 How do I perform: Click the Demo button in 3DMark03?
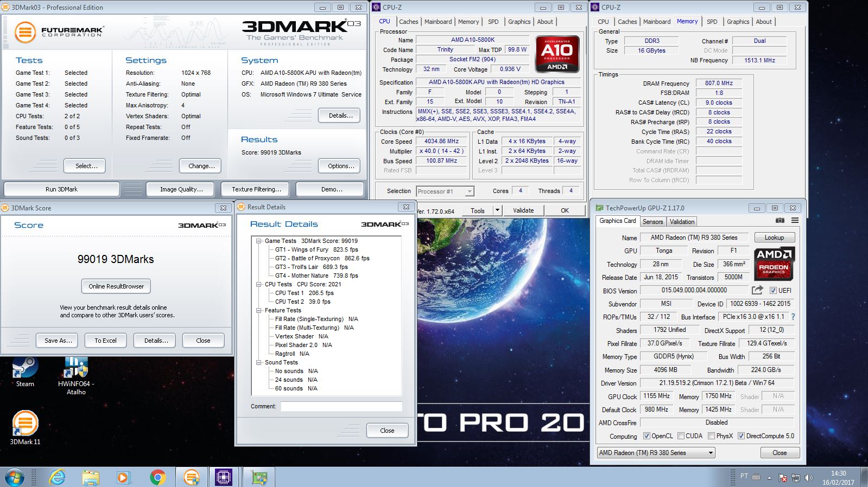(331, 189)
